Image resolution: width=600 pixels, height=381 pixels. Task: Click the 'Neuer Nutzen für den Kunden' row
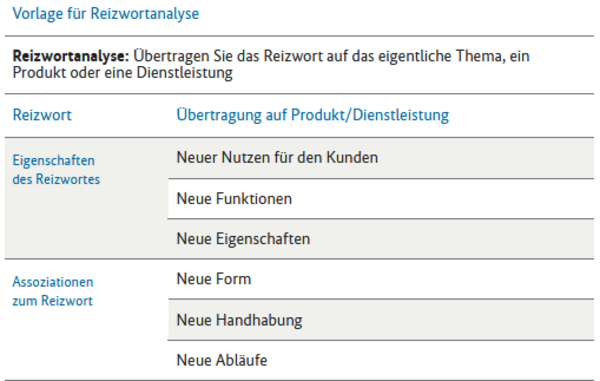point(381,158)
